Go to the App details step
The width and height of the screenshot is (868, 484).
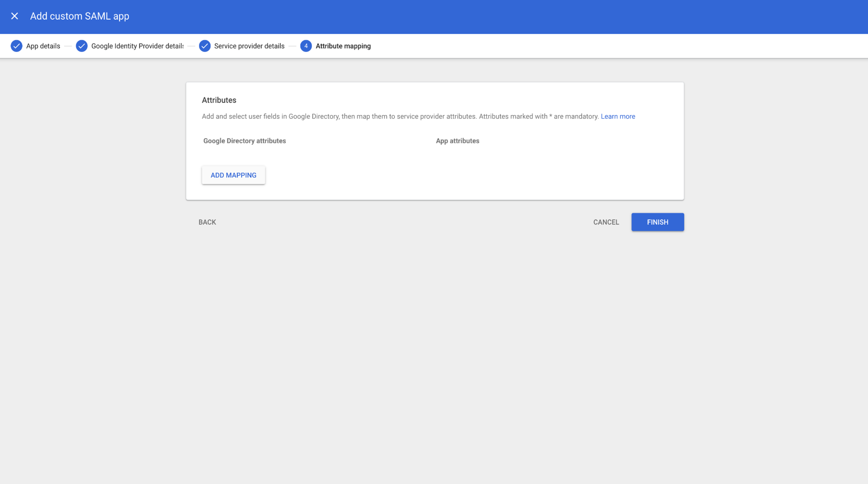pos(43,46)
